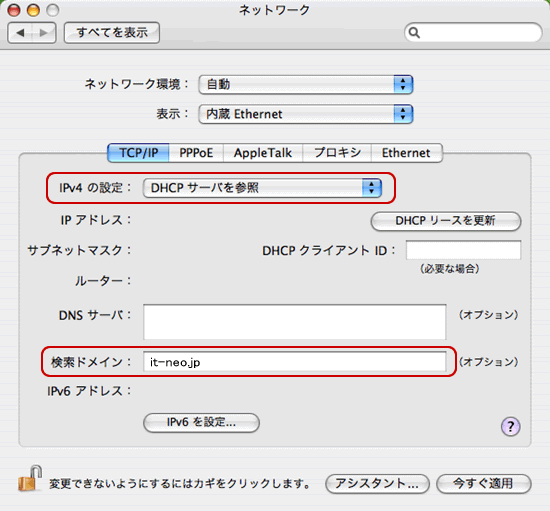Image resolution: width=550 pixels, height=511 pixels.
Task: Switch to the AppleTalk tab
Action: [x=263, y=153]
